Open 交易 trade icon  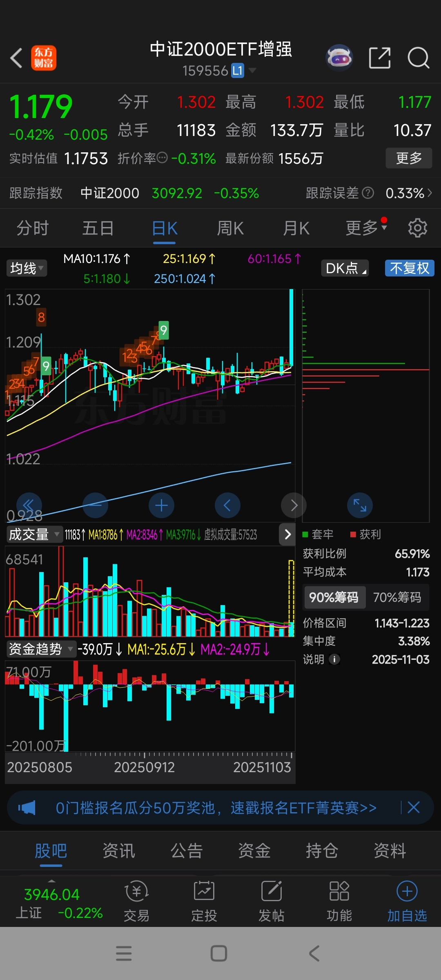(x=137, y=901)
